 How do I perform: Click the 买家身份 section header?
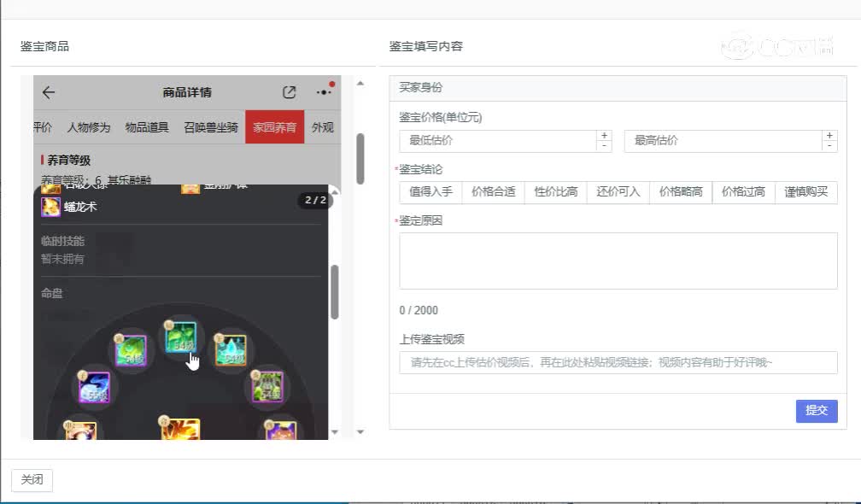click(618, 88)
